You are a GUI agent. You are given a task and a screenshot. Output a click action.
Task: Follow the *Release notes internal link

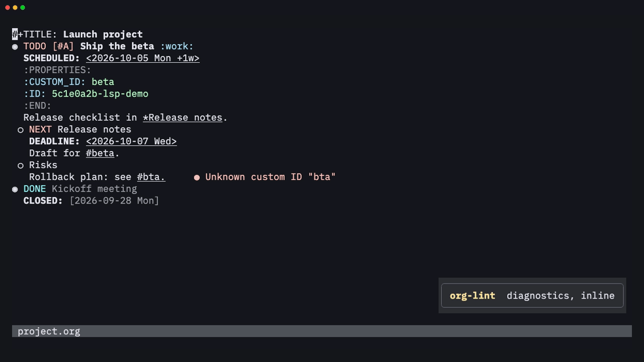tap(183, 118)
